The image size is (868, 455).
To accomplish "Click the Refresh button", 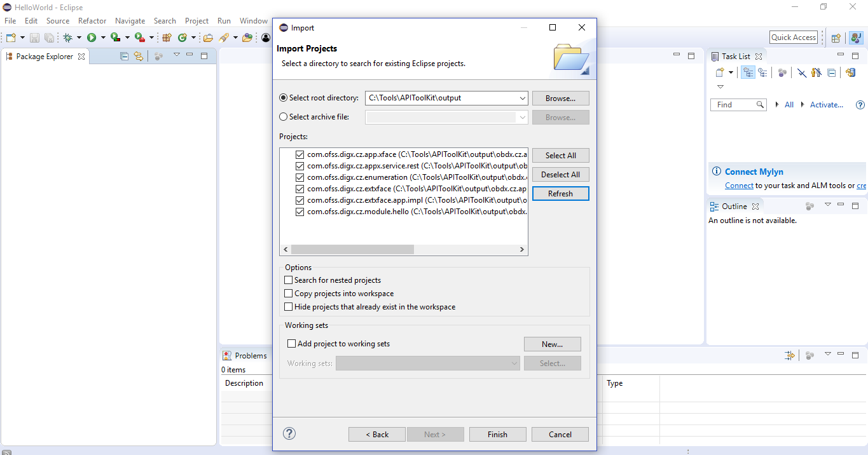I will coord(561,194).
